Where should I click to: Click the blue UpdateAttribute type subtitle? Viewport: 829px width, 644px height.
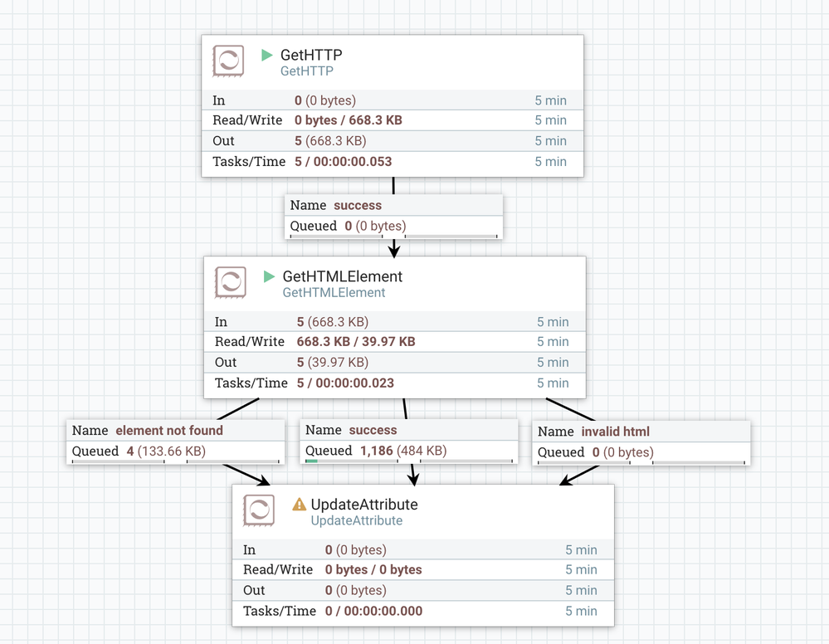click(356, 521)
